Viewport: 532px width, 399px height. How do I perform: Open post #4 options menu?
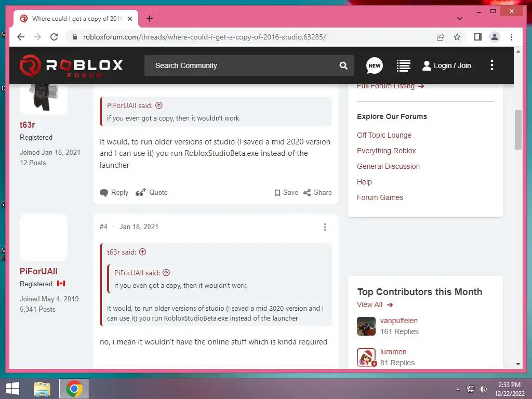[325, 227]
